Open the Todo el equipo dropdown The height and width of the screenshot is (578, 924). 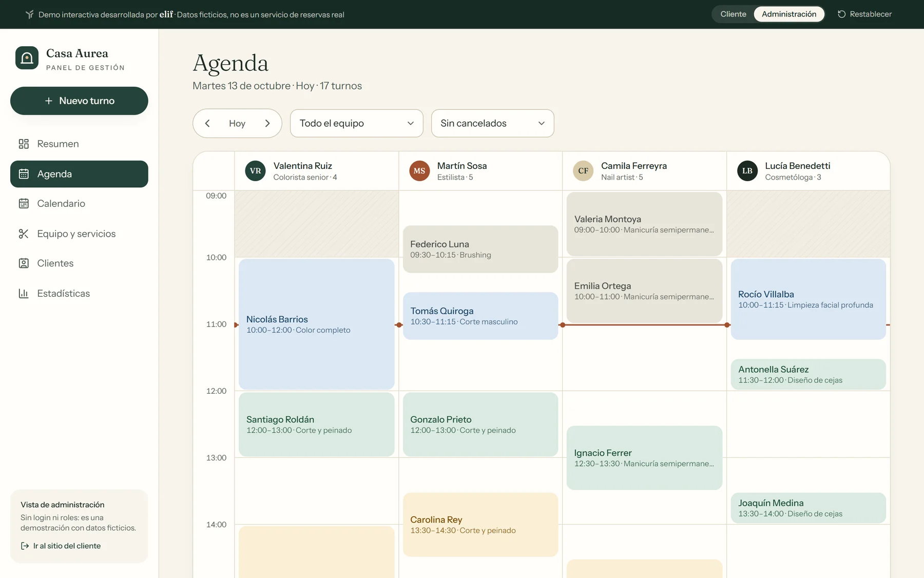click(x=357, y=123)
